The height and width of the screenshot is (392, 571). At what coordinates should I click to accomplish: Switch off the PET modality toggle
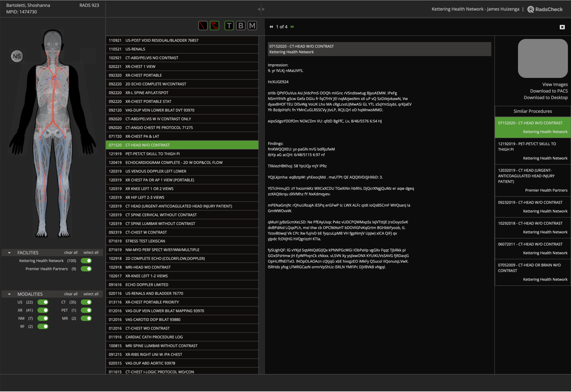86,310
